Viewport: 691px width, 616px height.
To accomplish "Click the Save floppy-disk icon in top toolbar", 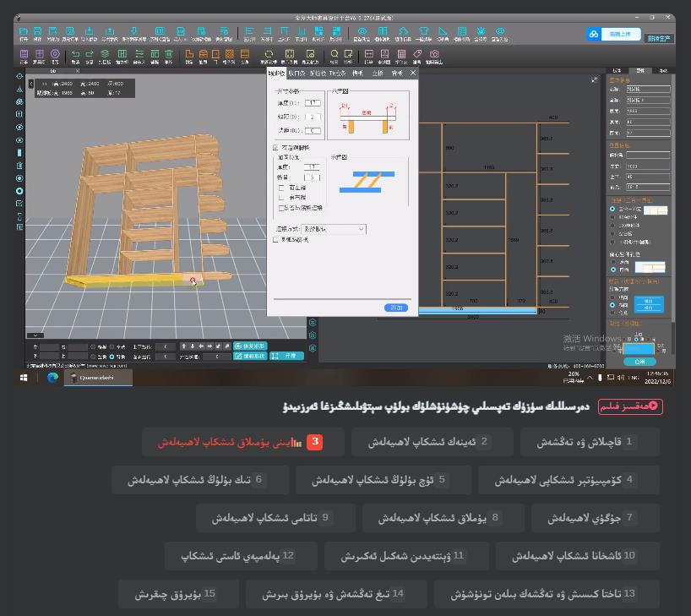I will tap(38, 31).
